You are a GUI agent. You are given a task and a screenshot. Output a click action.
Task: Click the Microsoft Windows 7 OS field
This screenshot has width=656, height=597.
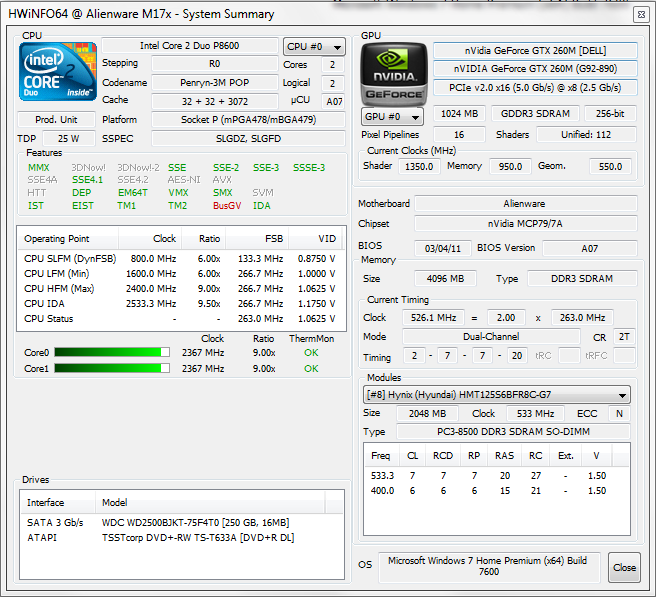(489, 566)
